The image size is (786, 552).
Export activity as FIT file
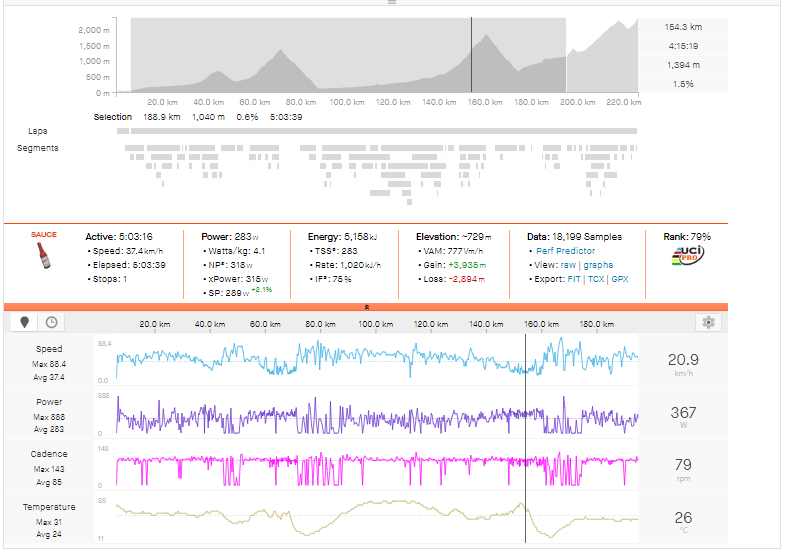pos(576,279)
